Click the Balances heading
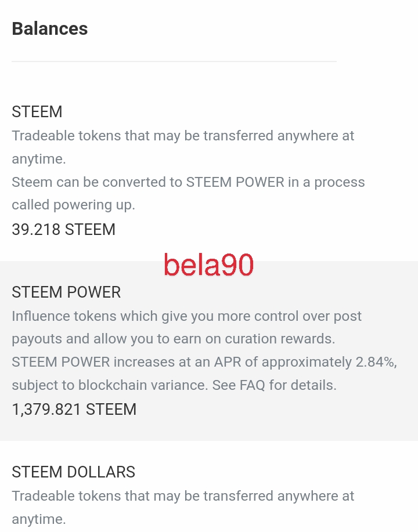The height and width of the screenshot is (532, 418). 50,29
